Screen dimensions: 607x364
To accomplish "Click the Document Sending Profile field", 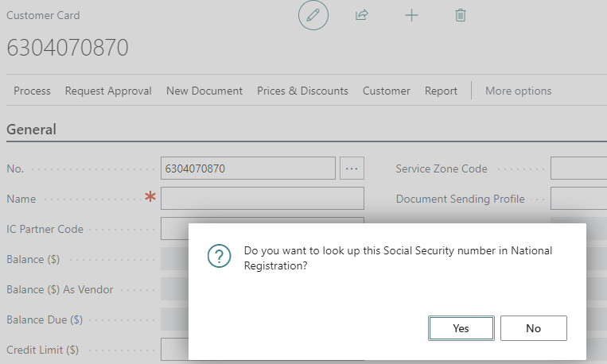I will coord(578,199).
